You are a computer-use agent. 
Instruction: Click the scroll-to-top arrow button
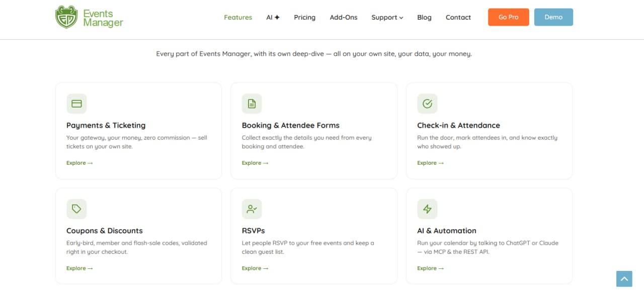(624, 278)
